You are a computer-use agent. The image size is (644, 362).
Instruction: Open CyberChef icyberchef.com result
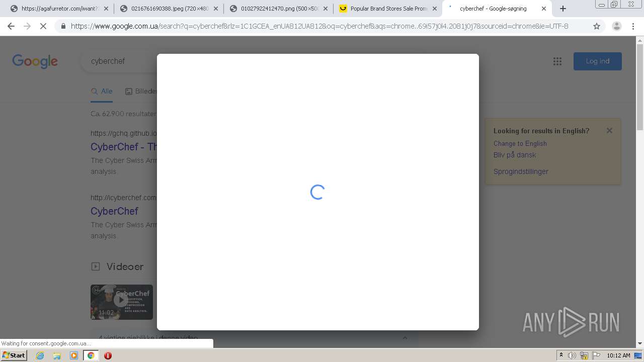click(x=114, y=211)
